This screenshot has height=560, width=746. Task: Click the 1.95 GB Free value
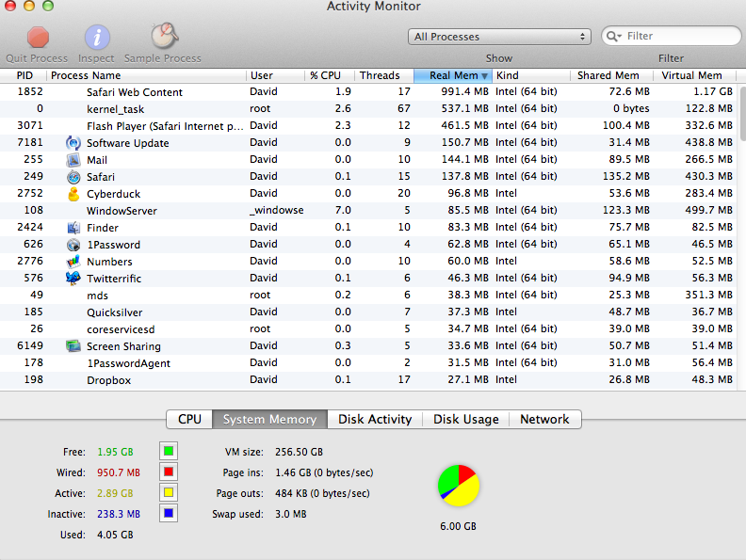click(x=115, y=452)
